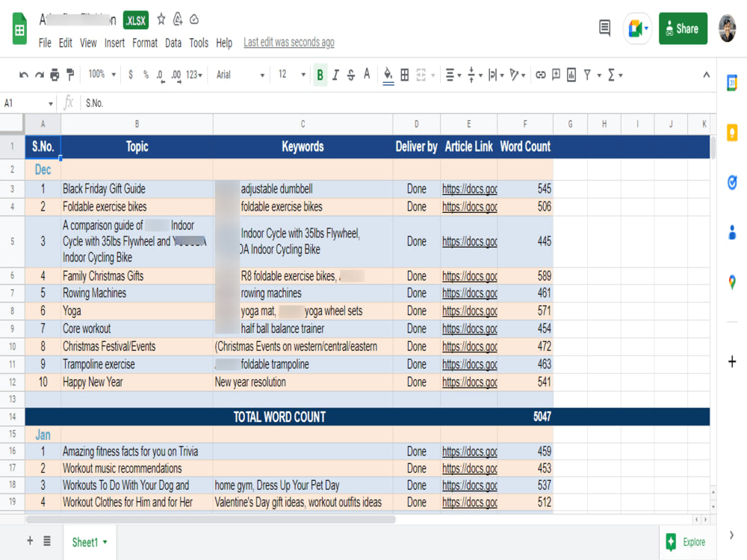This screenshot has width=747, height=560.
Task: Click the Undo icon
Action: pos(23,75)
